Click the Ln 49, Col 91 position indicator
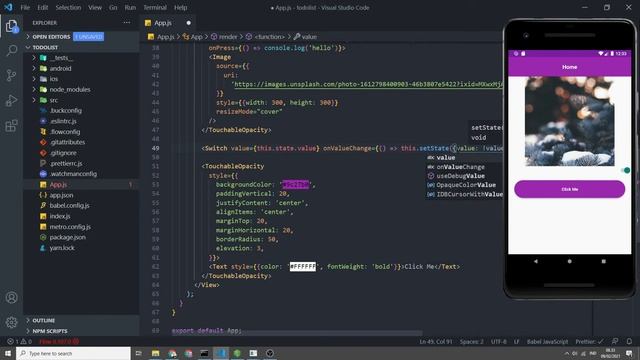 (x=436, y=341)
